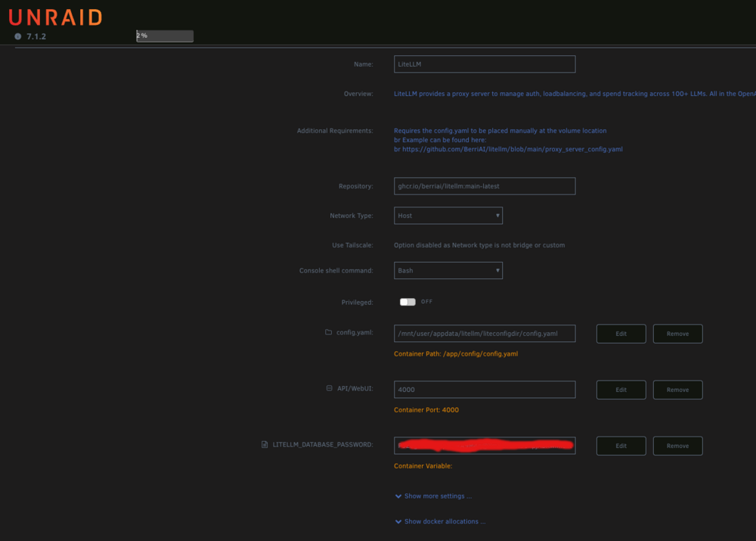This screenshot has height=541, width=756.
Task: Click the github.com proxy_server_config.yaml URL text
Action: [x=512, y=149]
